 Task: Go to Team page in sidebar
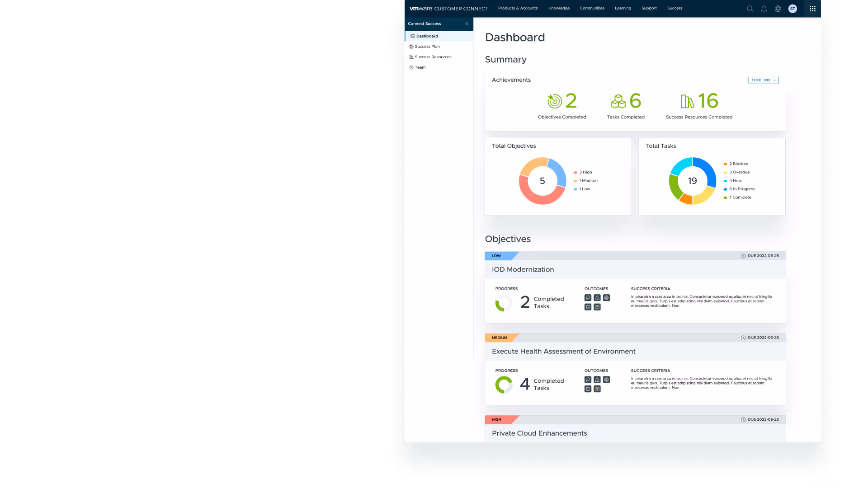(x=420, y=67)
